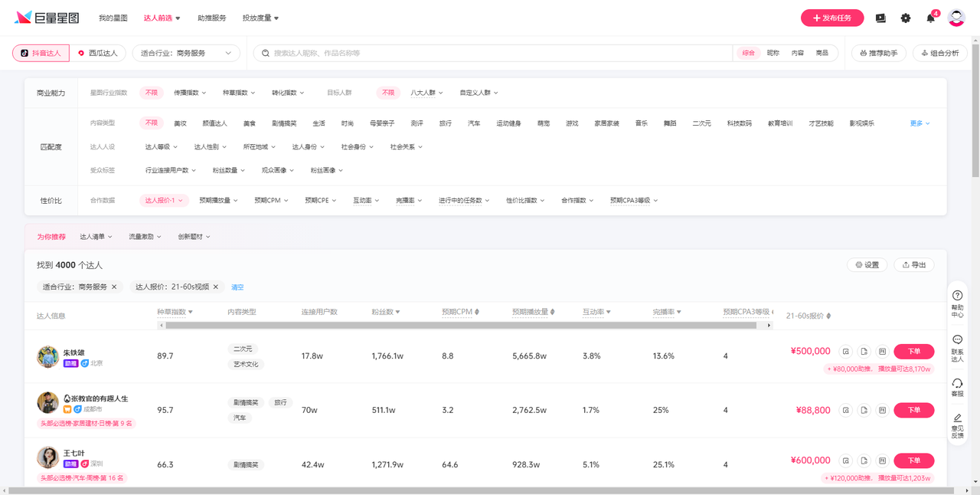Open the notifications bell
The width and height of the screenshot is (980, 495).
(x=930, y=18)
